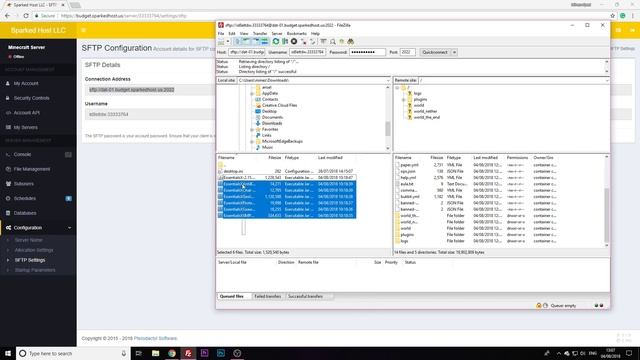This screenshot has width=640, height=360.
Task: Click the process transfer queue toolbar icon
Action: pos(285,42)
